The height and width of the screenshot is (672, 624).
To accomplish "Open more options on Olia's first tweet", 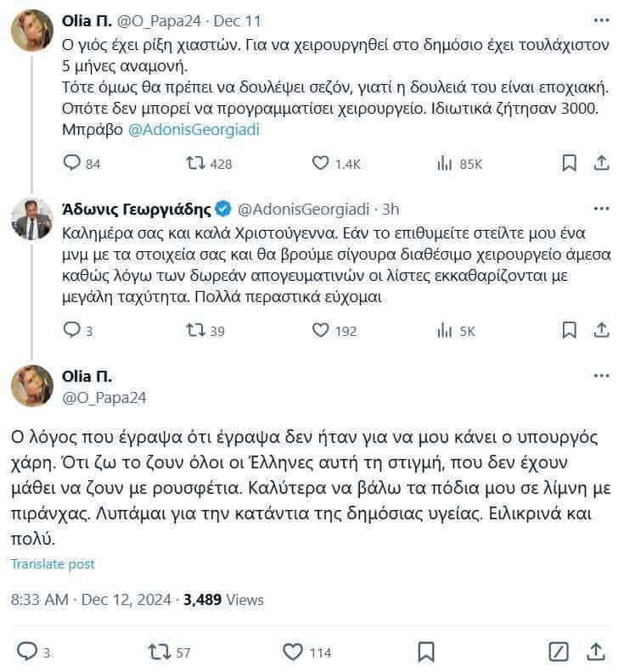I will point(600,19).
